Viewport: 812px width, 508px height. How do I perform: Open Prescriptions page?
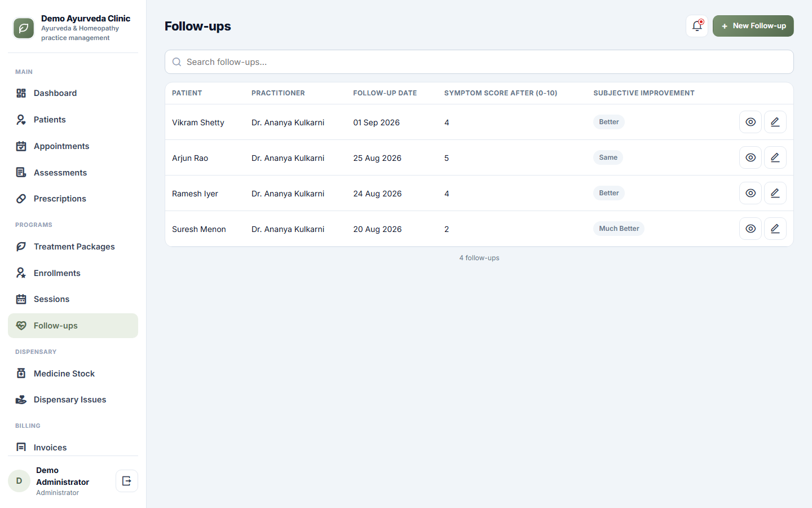coord(73,199)
